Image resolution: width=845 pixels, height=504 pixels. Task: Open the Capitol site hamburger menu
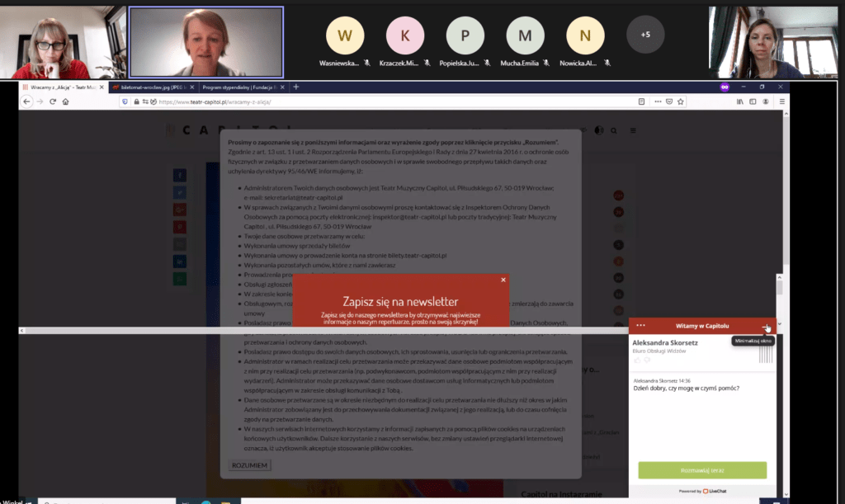coord(633,130)
